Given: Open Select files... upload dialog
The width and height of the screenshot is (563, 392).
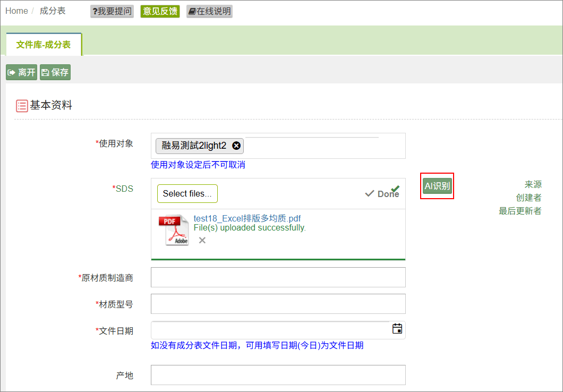Looking at the screenshot, I should pos(187,193).
